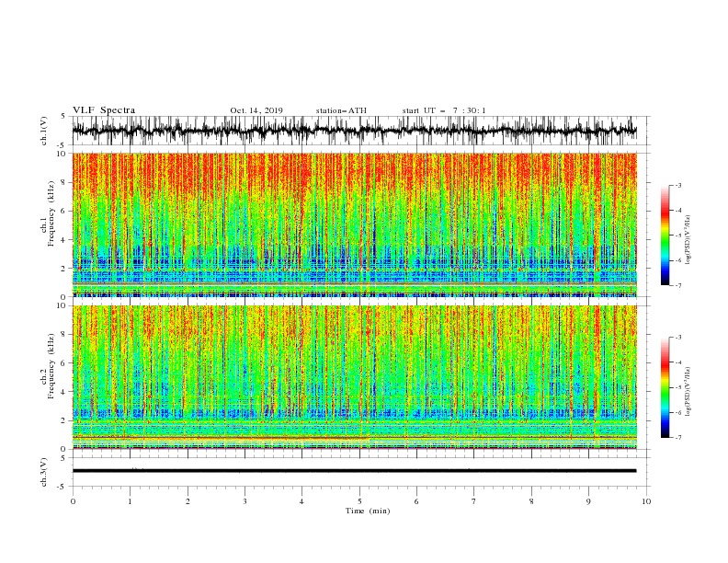
Task: Click the "ch.3(V)" axis label
Action: click(44, 472)
